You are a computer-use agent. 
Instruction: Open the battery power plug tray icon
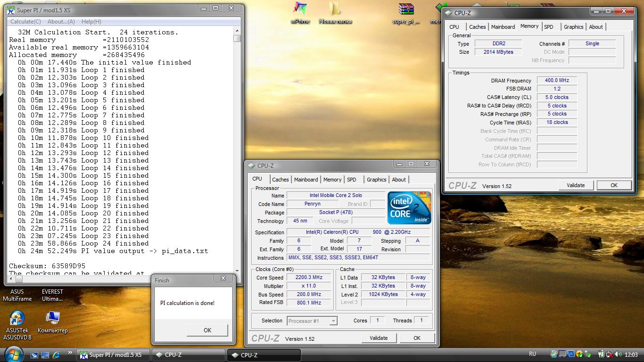click(x=602, y=354)
